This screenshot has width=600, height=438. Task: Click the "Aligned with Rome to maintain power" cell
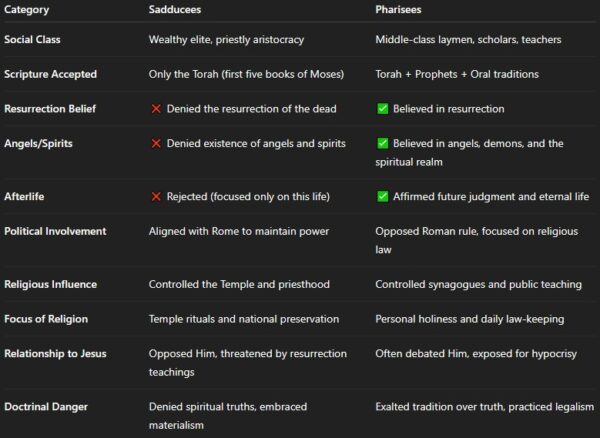tap(232, 232)
